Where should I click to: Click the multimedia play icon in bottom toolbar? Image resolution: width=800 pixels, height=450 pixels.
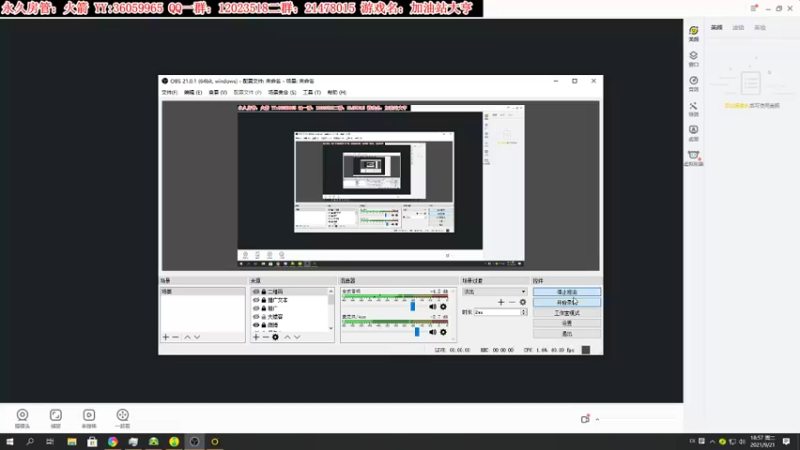tap(89, 418)
